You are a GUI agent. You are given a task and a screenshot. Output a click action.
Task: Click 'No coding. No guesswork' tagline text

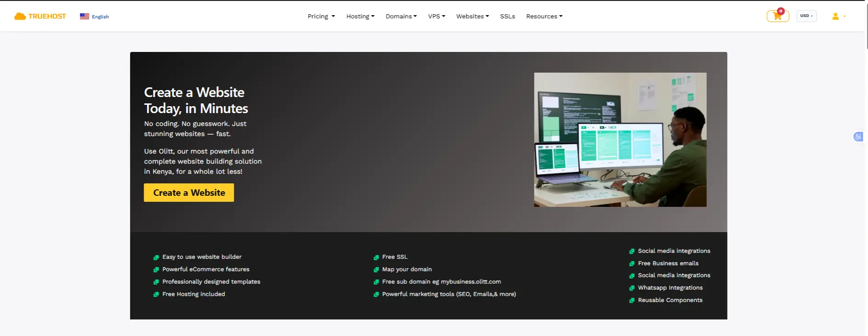click(195, 129)
